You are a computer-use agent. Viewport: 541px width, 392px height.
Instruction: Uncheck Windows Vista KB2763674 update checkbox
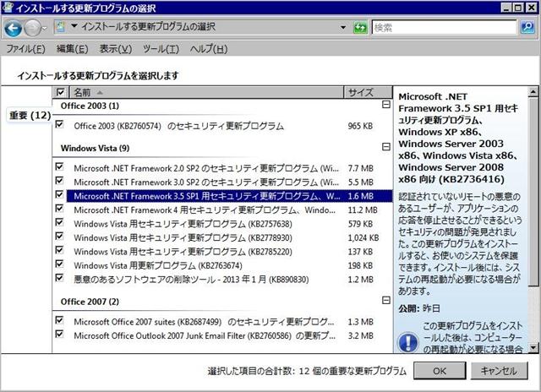pos(59,264)
